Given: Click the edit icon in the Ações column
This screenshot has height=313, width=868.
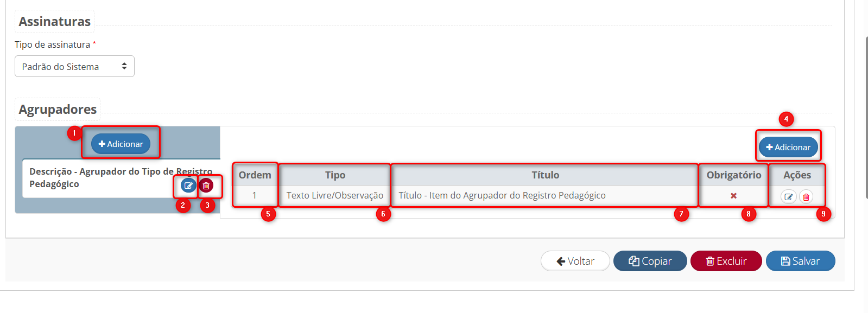Looking at the screenshot, I should [788, 196].
